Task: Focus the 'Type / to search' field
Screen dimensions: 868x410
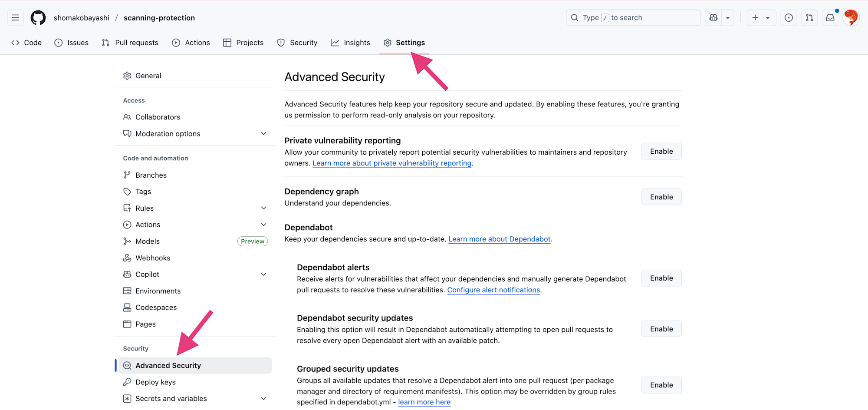Action: (x=633, y=18)
